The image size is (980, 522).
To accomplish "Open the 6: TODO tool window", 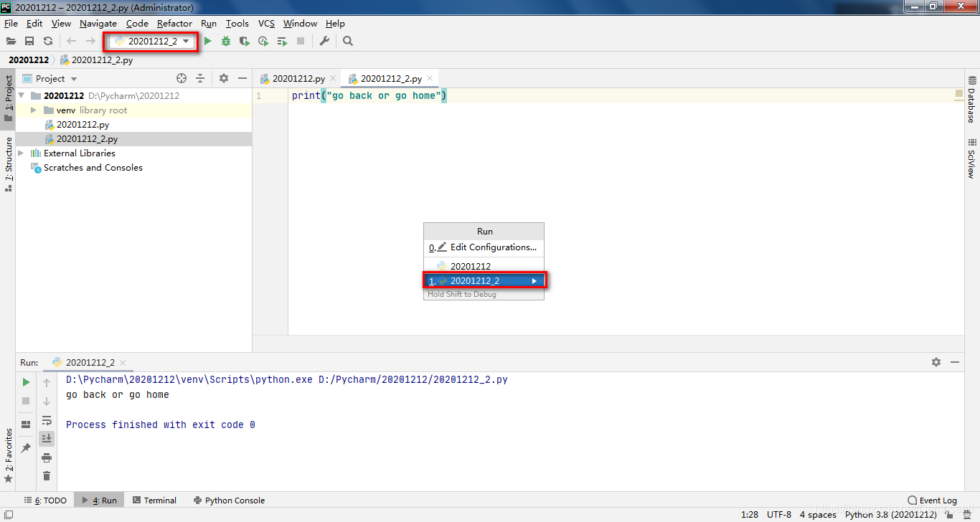I will coord(46,500).
